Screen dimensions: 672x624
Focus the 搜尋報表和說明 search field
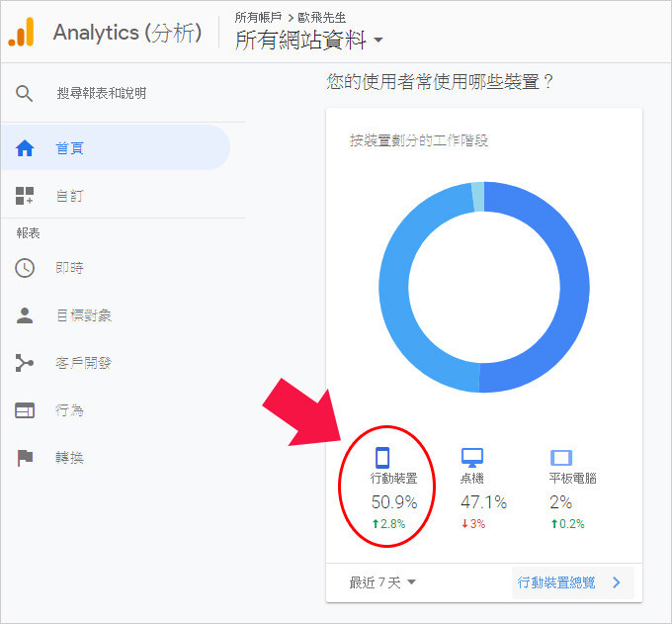pos(102,93)
